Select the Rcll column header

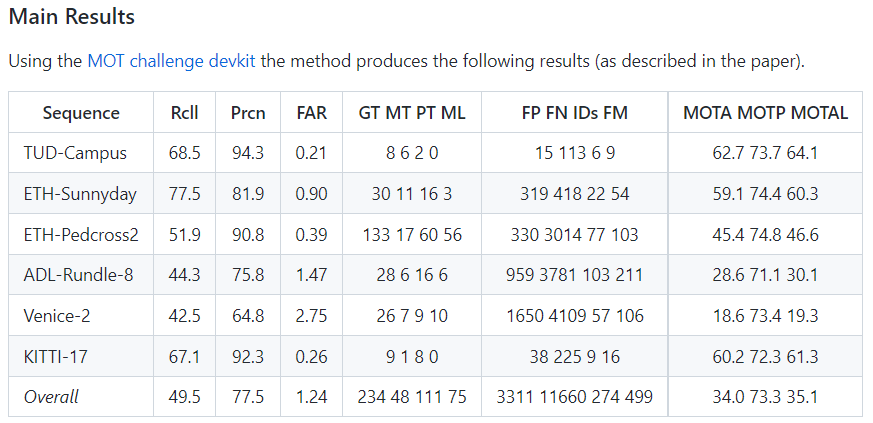[x=184, y=113]
